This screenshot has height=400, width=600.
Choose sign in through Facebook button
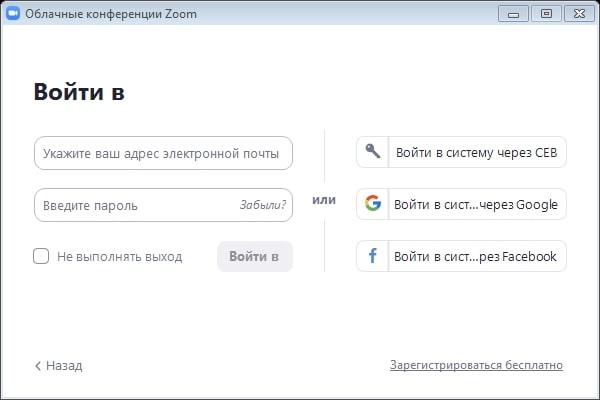tap(461, 256)
